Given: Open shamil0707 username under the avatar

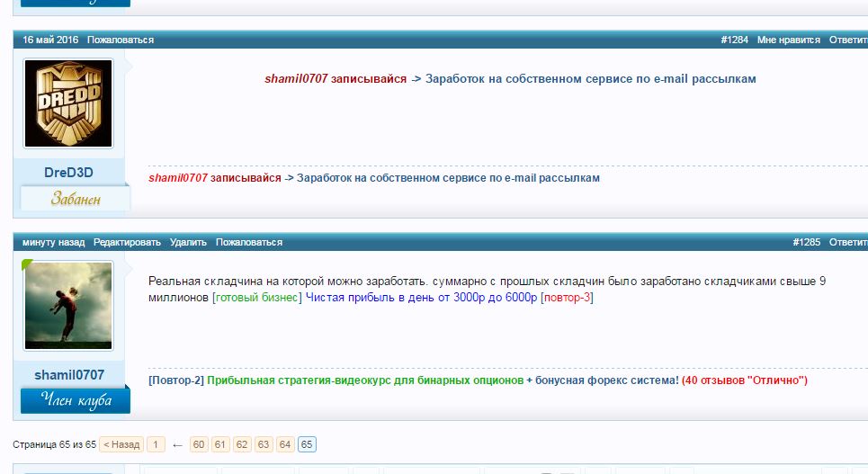Looking at the screenshot, I should 68,375.
